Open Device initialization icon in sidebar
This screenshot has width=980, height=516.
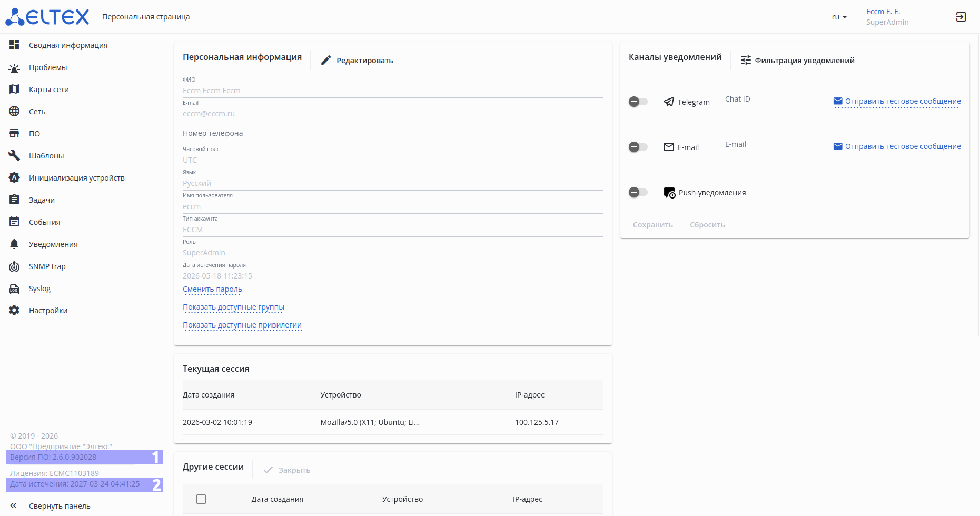[x=14, y=178]
